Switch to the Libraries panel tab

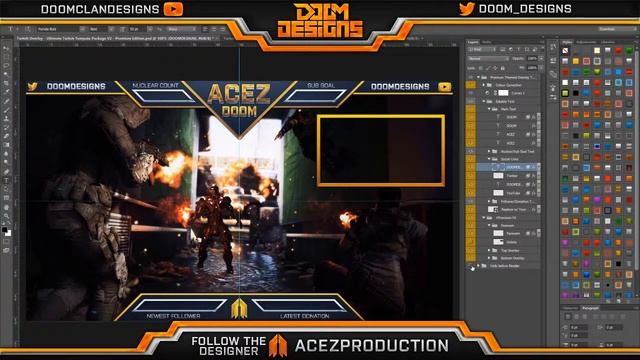point(607,42)
